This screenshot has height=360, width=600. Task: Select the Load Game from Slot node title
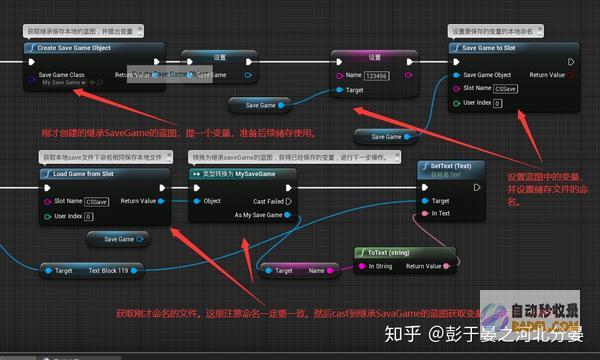[x=83, y=174]
